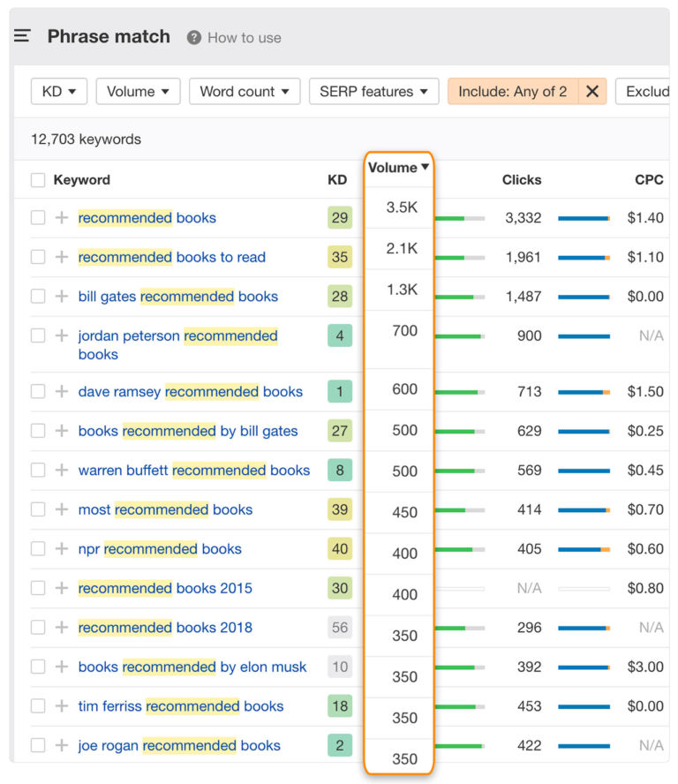The width and height of the screenshot is (678, 784).
Task: Open the "recommended books to read" keyword
Action: [170, 257]
